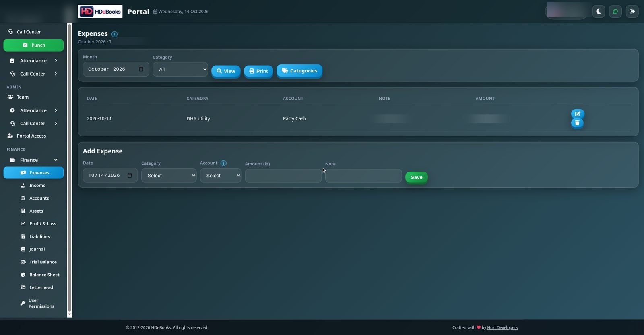Image resolution: width=644 pixels, height=335 pixels.
Task: Open Account Select dropdown in Add Expense
Action: (x=221, y=176)
